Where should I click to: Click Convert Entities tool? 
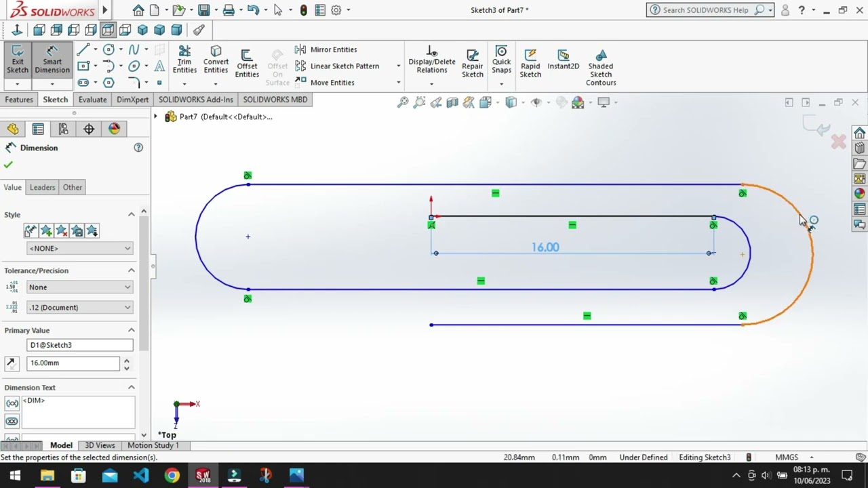(216, 60)
